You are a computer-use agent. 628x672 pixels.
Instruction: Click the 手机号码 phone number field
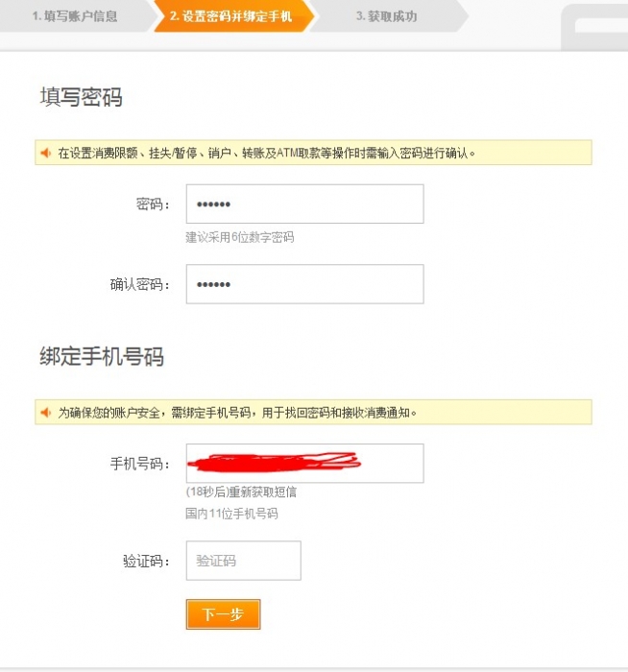point(304,464)
